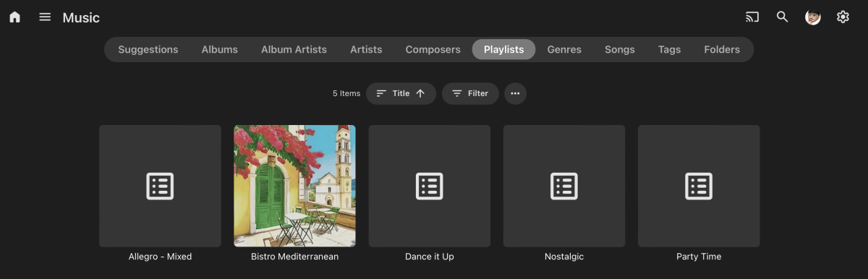This screenshot has width=868, height=279.
Task: Click the more options ellipsis button
Action: [x=515, y=93]
